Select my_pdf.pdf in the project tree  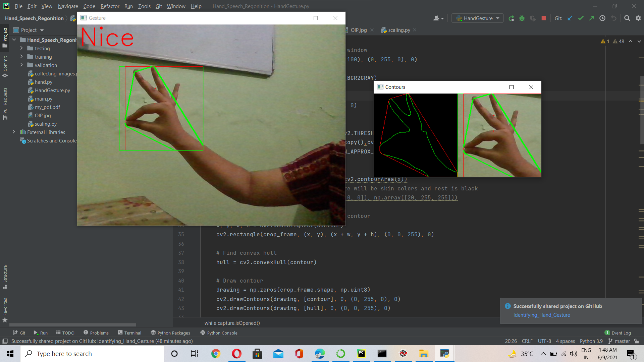pyautogui.click(x=47, y=107)
